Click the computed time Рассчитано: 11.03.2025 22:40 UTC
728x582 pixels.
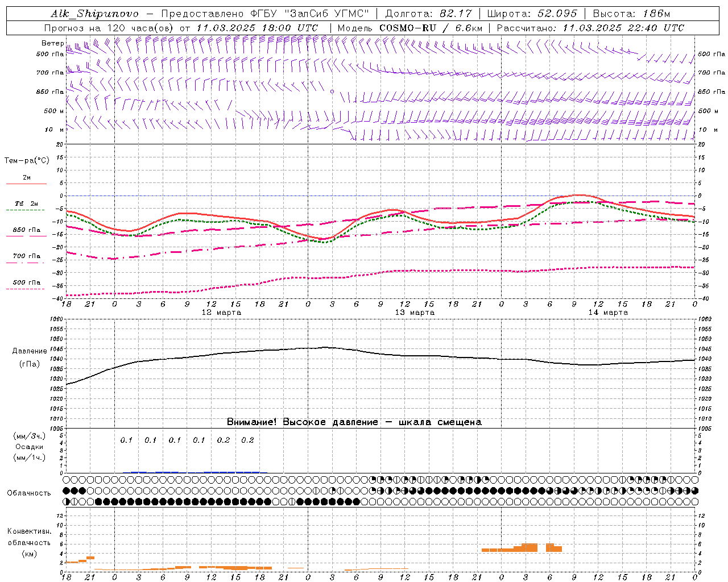pos(590,28)
